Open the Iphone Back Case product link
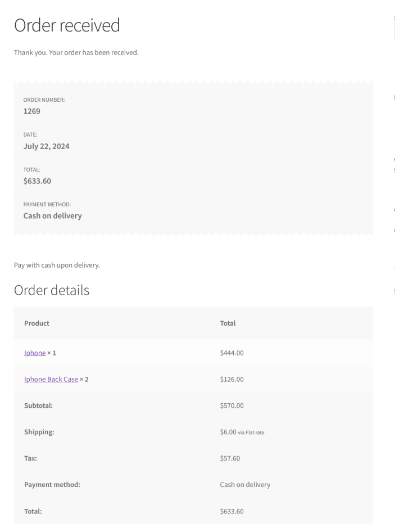Screen dimensions: 395x532 pos(51,379)
